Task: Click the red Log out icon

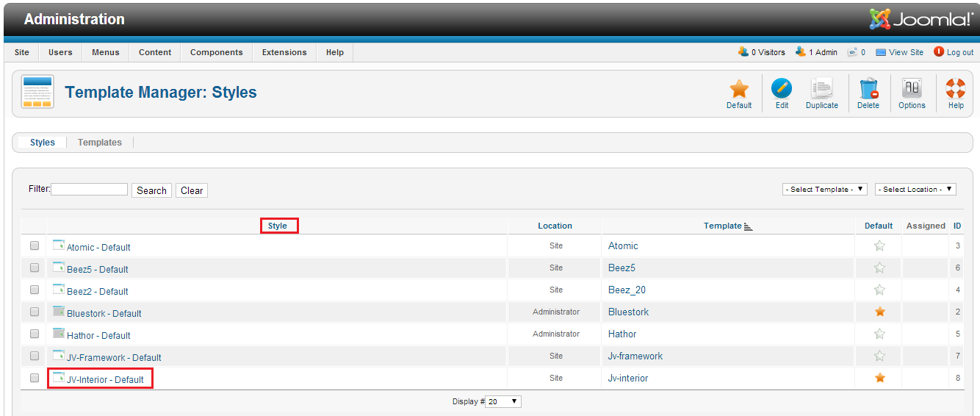Action: 939,51
